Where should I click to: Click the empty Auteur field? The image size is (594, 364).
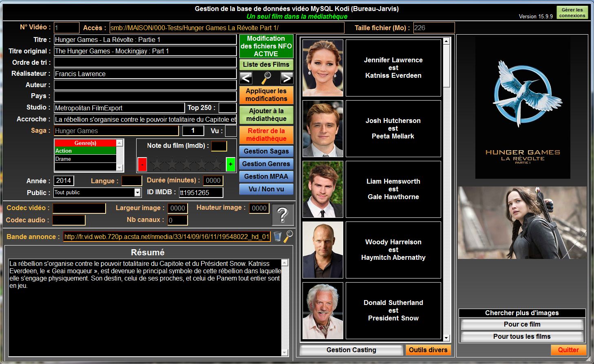click(145, 85)
